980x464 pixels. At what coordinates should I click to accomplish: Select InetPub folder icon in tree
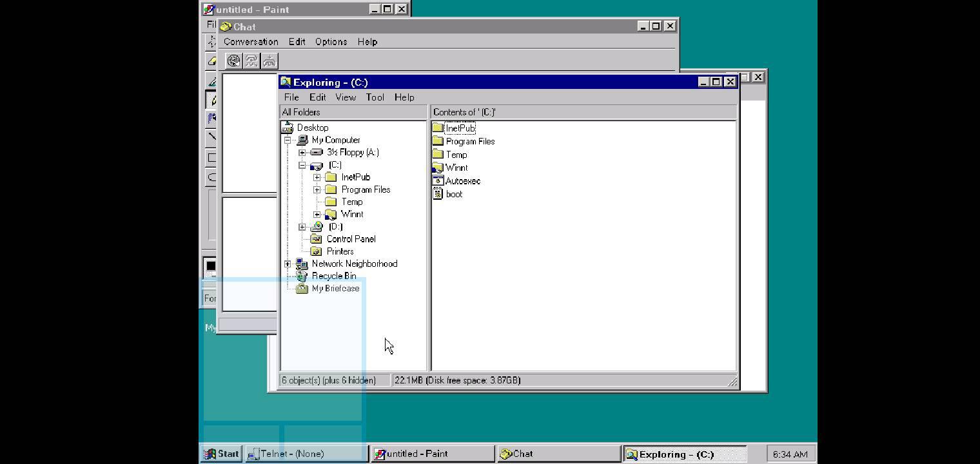[x=331, y=177]
